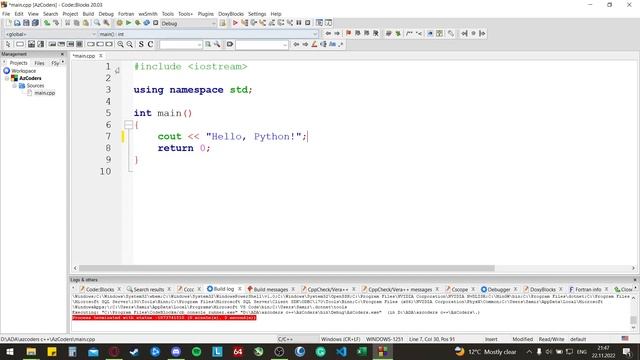Close the Management panel
This screenshot has height=360, width=640.
(x=62, y=54)
